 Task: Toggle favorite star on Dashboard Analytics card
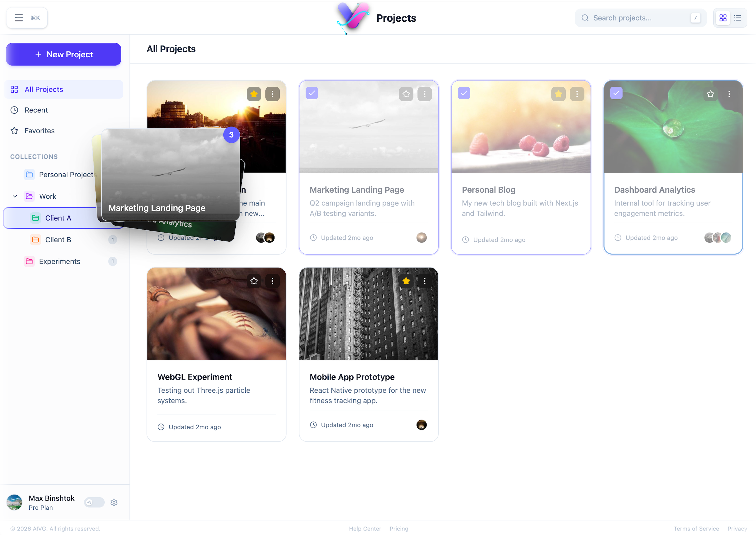[710, 94]
